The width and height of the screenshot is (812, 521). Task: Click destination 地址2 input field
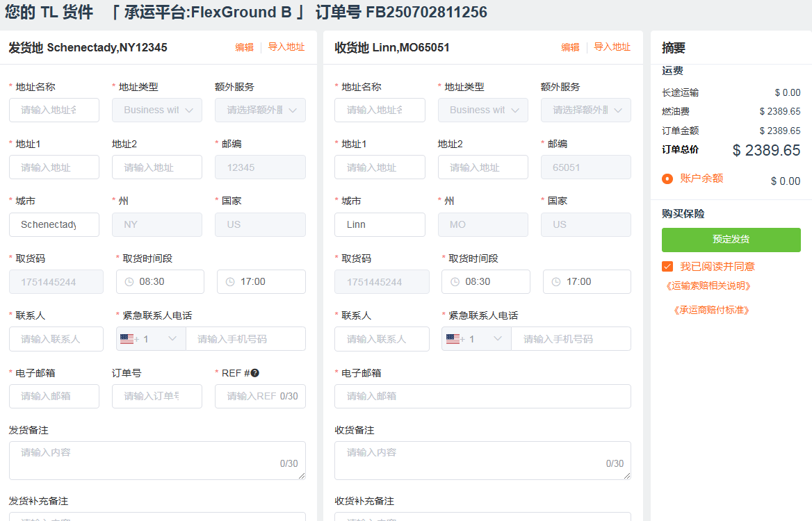tap(483, 167)
